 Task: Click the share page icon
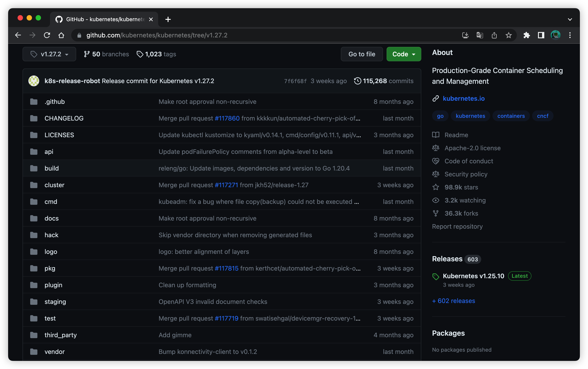tap(494, 35)
